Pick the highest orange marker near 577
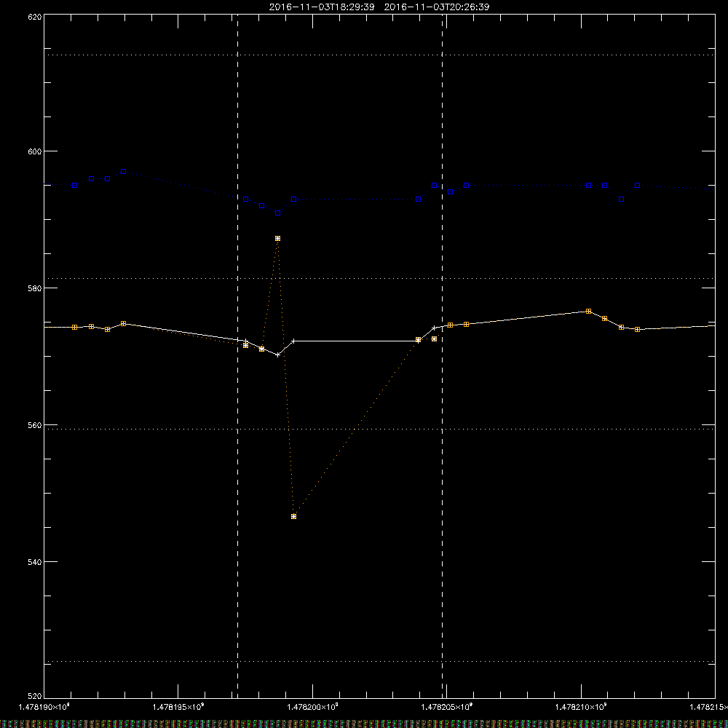The height and width of the screenshot is (728, 728). 588,312
